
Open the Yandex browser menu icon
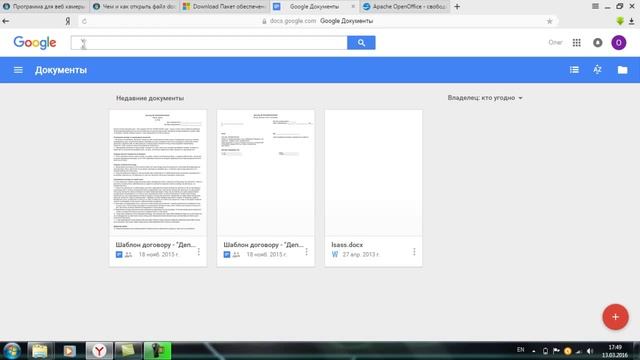(x=595, y=7)
